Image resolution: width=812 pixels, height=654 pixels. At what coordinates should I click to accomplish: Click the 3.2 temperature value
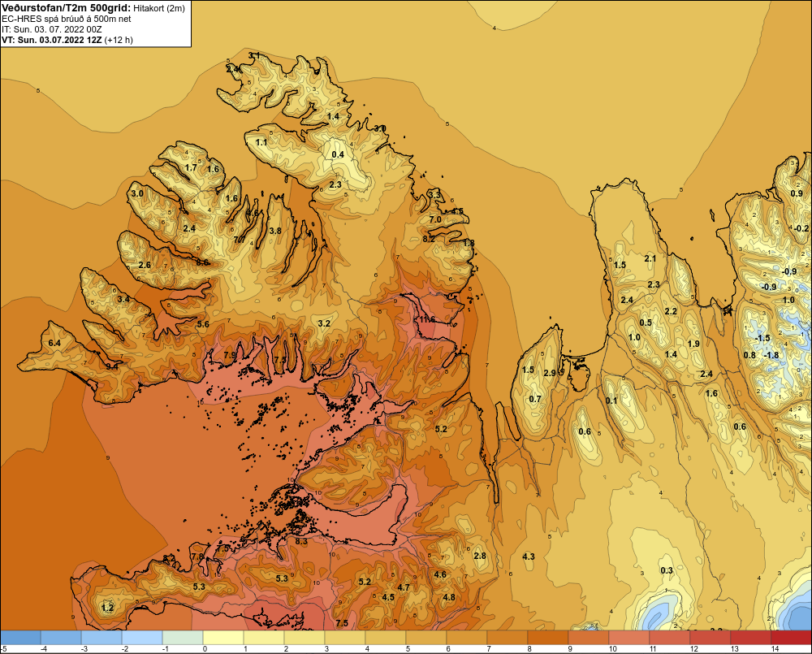[x=324, y=323]
